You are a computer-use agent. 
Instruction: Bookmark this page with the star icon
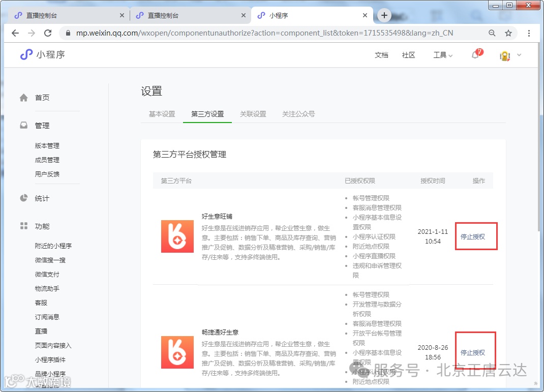click(x=508, y=33)
